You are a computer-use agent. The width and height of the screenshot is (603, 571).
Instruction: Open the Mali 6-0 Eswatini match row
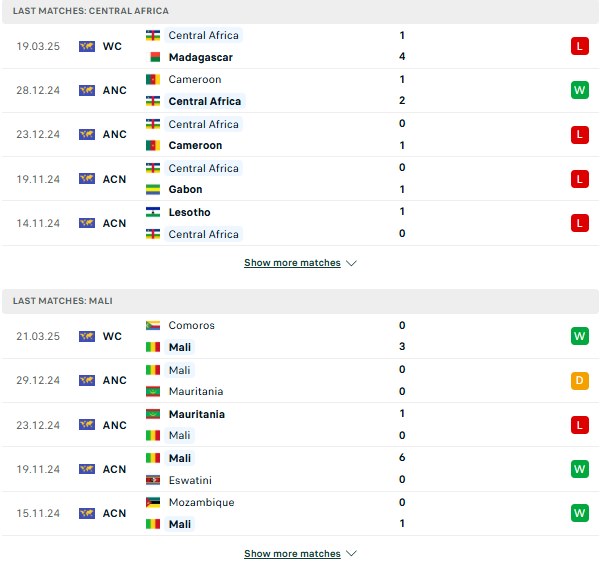(x=302, y=471)
